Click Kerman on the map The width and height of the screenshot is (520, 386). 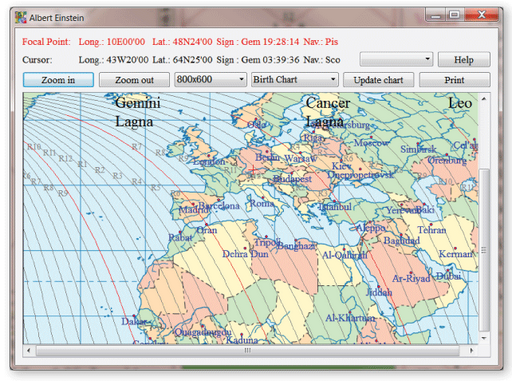point(456,254)
